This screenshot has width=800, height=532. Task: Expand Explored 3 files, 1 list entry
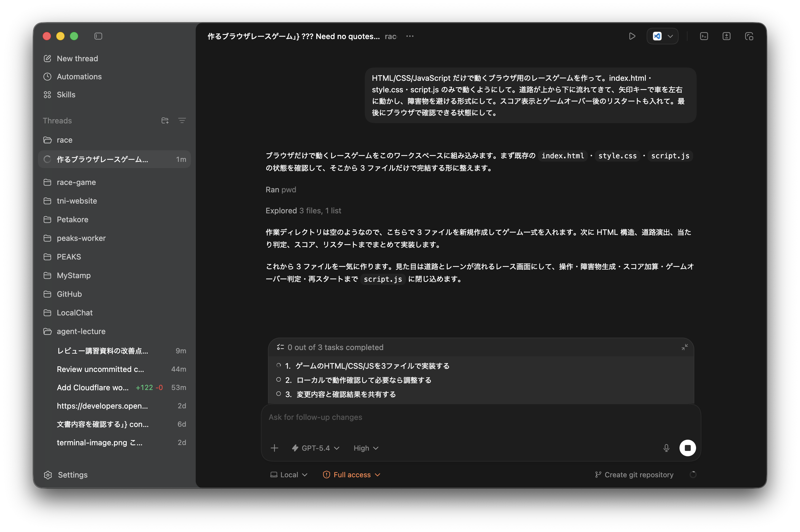coord(303,211)
